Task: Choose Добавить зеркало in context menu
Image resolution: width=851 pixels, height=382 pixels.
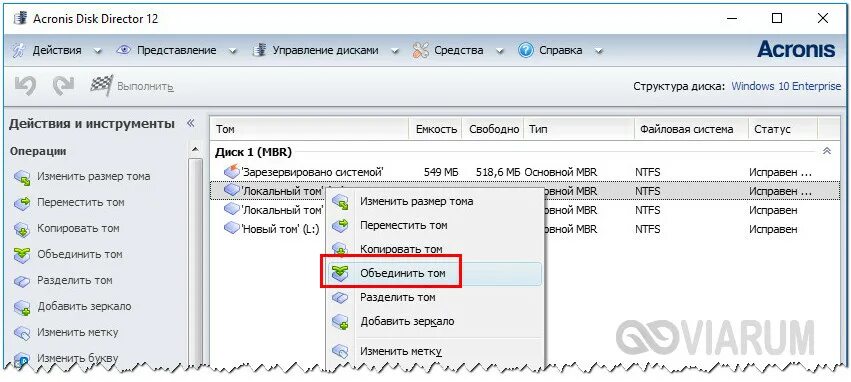Action: [x=434, y=321]
